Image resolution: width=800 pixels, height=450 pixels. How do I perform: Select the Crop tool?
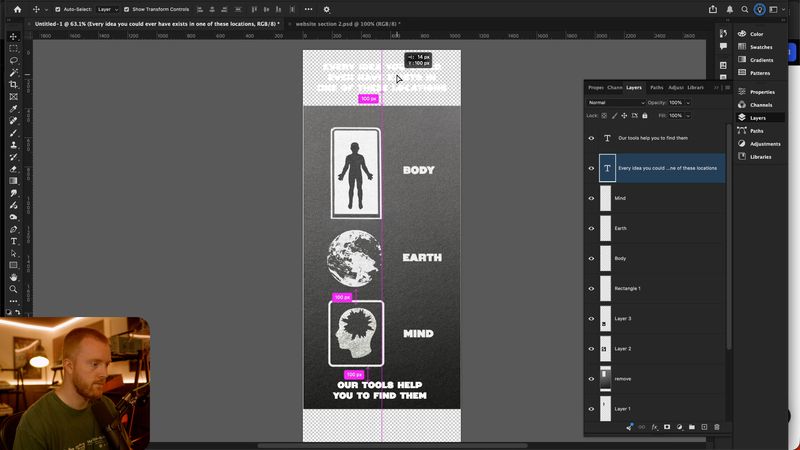click(14, 85)
